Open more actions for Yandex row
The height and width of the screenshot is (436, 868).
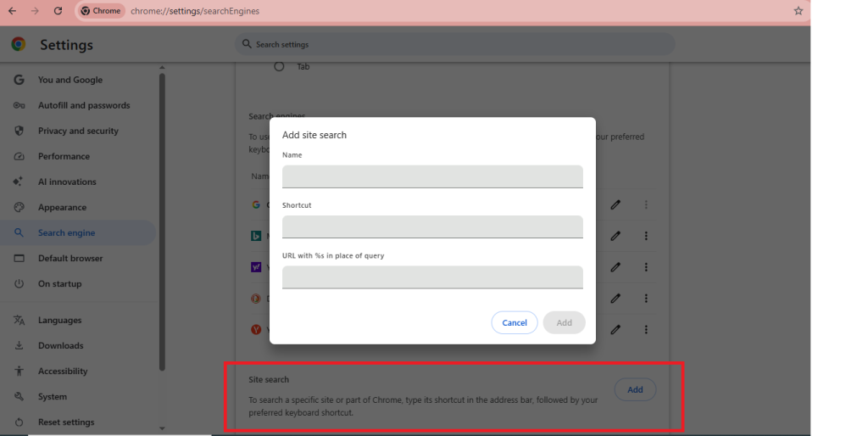(x=646, y=330)
